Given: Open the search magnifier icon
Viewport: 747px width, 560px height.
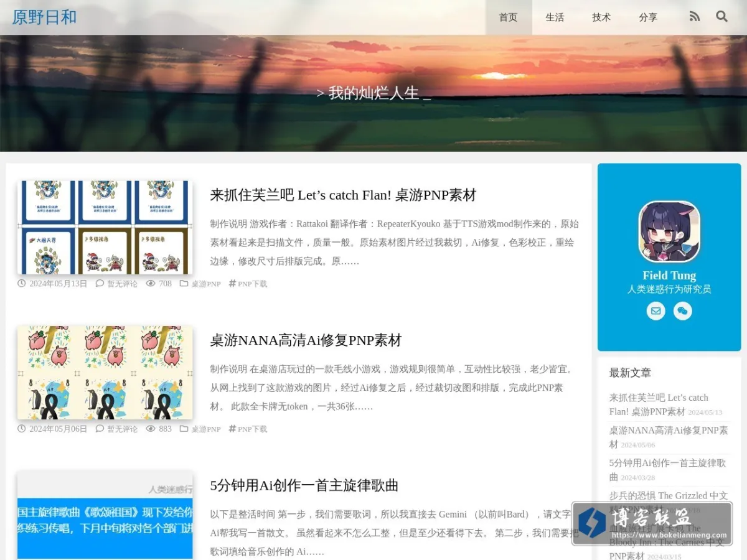Looking at the screenshot, I should click(x=721, y=17).
